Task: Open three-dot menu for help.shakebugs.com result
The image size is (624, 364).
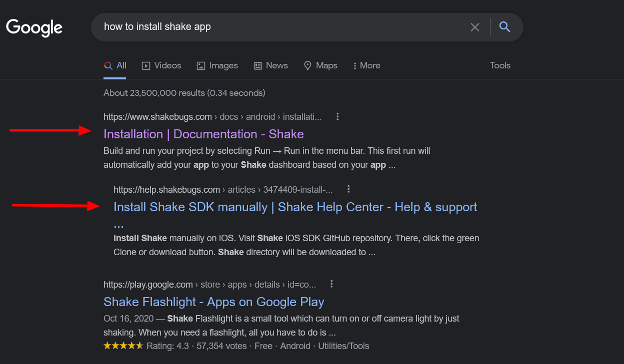Action: (x=348, y=189)
